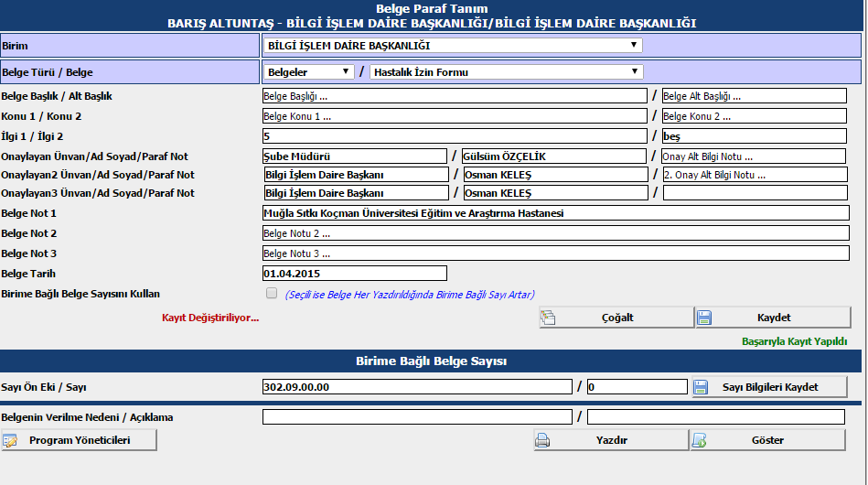Viewport: 868px width, 485px height.
Task: Click the Belge Tarih date field
Action: point(354,273)
